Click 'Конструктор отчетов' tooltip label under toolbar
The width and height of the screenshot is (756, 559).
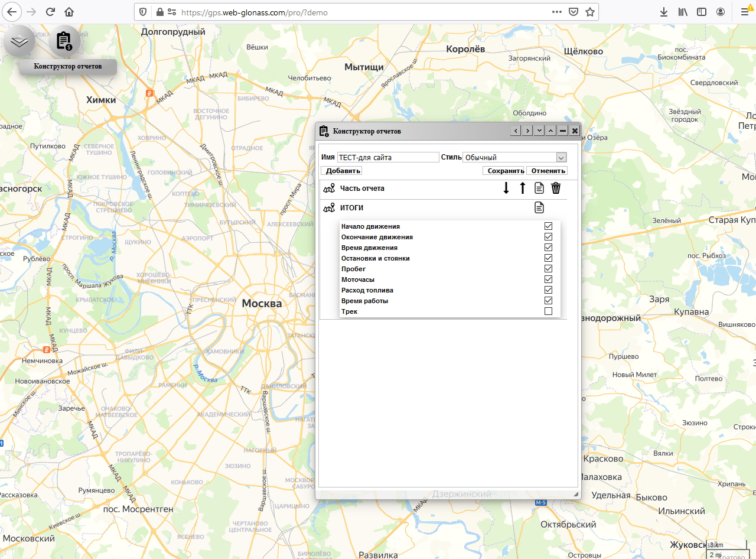pyautogui.click(x=68, y=67)
